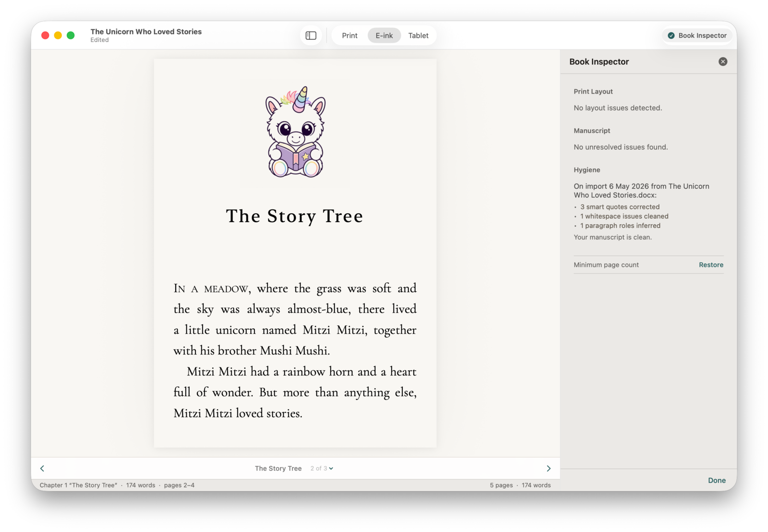
Task: Click pages 2–4 in status bar
Action: click(x=179, y=485)
